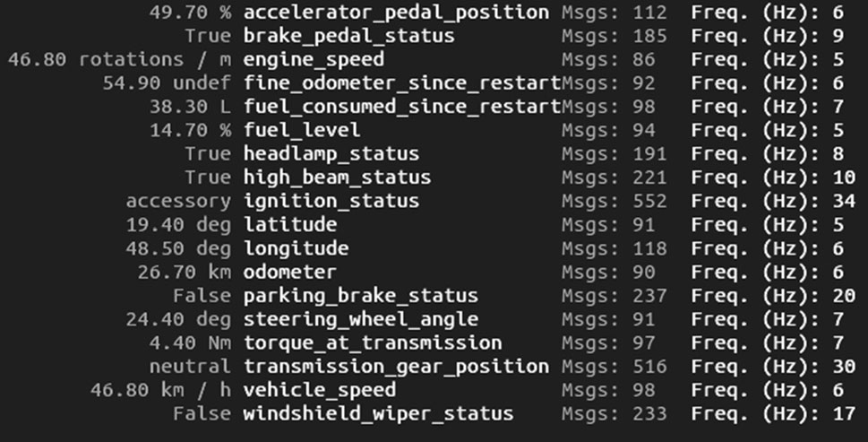Click the steering_wheel_angle signal name

click(x=360, y=319)
